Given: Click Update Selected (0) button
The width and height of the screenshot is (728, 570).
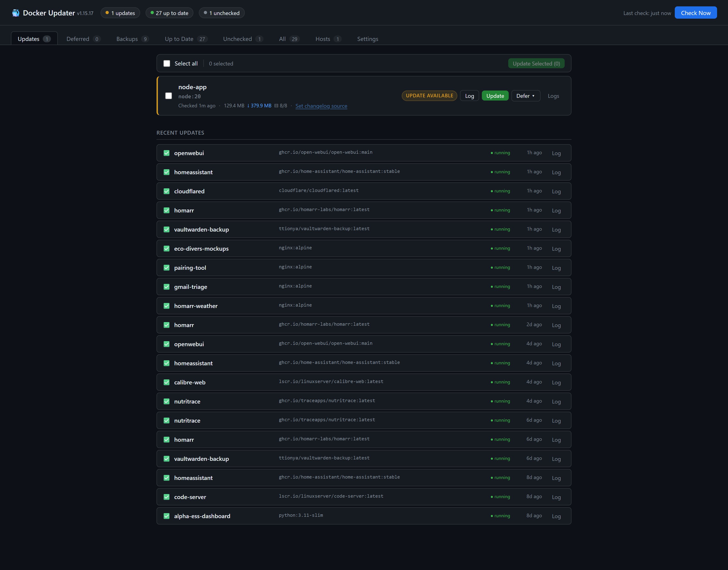Looking at the screenshot, I should click(x=536, y=63).
